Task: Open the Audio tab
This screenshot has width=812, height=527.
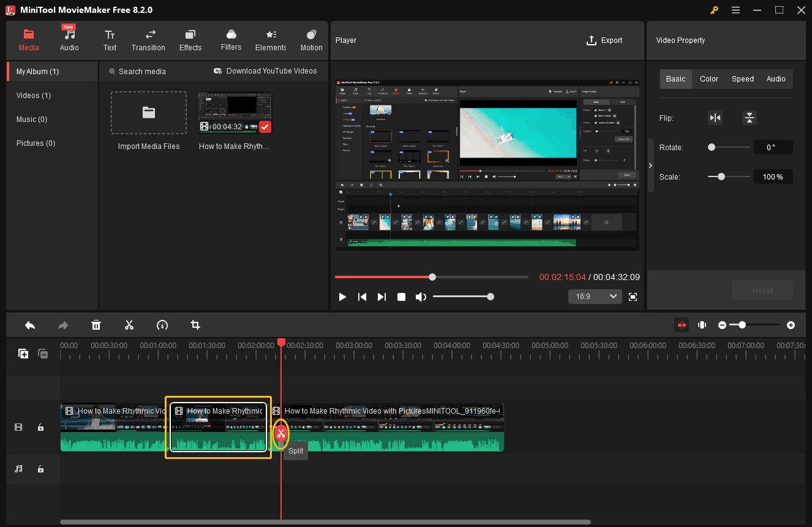Action: tap(69, 40)
